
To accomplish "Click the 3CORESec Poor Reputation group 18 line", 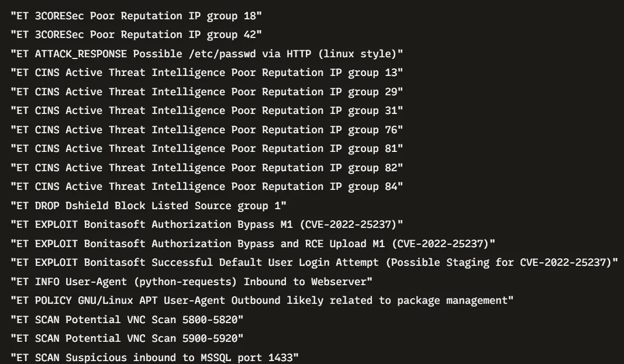I will click(x=136, y=16).
